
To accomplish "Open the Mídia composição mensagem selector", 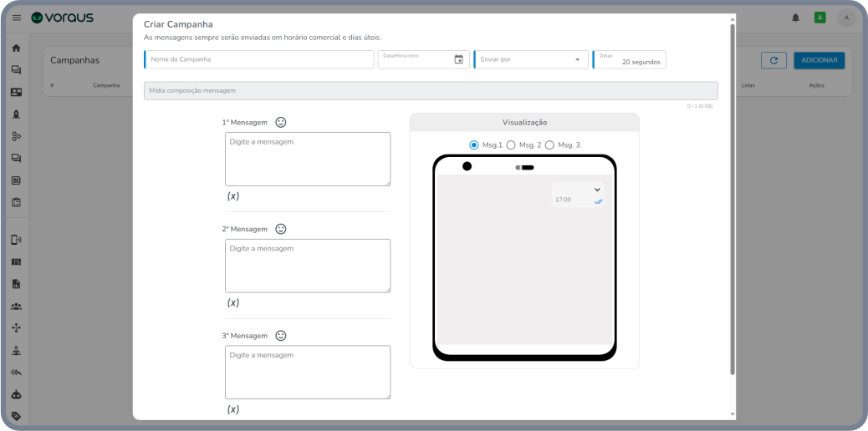I will [x=430, y=91].
